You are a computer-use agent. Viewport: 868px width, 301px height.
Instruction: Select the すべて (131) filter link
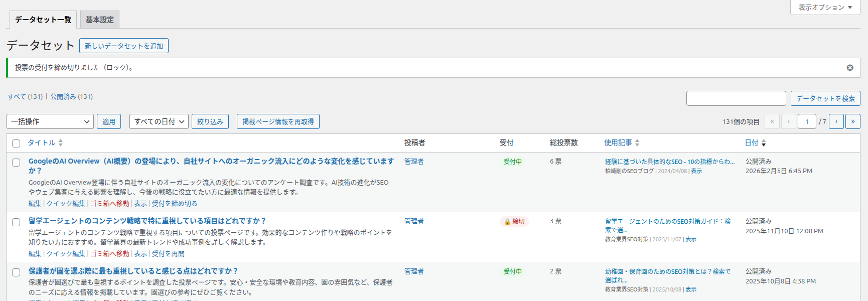tap(25, 96)
